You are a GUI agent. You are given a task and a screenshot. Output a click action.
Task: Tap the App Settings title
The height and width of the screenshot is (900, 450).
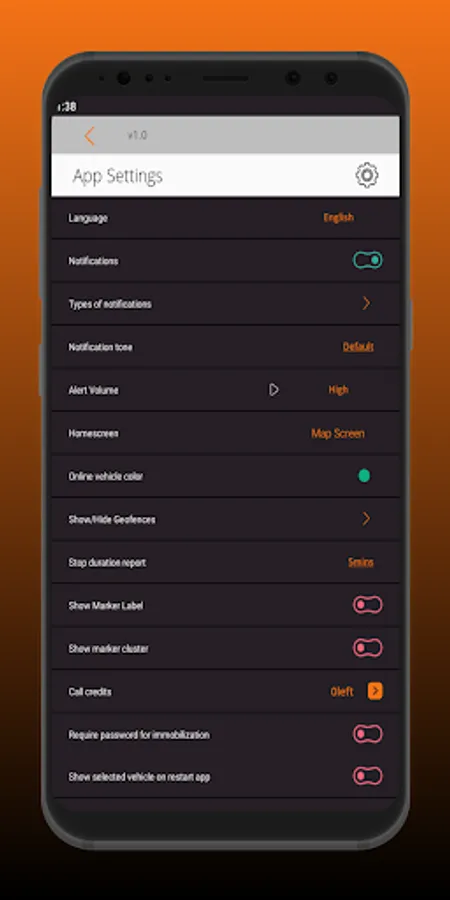(x=118, y=176)
